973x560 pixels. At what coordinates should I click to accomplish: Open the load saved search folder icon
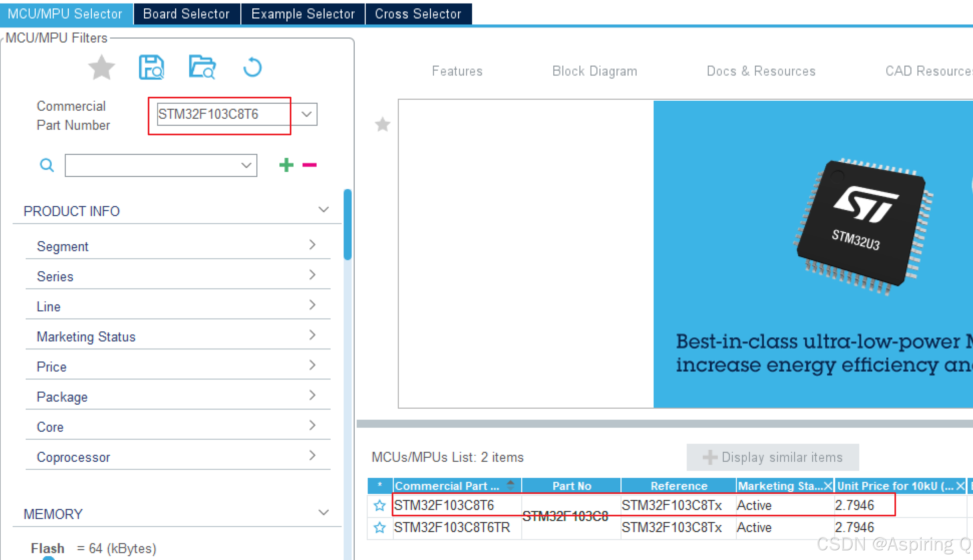point(202,67)
